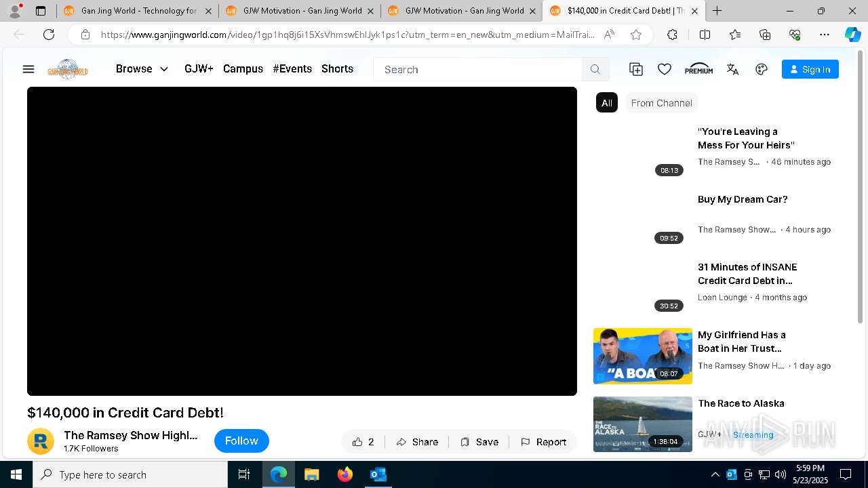This screenshot has width=868, height=488.
Task: Switch to first GJW Motivation tab
Action: [x=299, y=11]
